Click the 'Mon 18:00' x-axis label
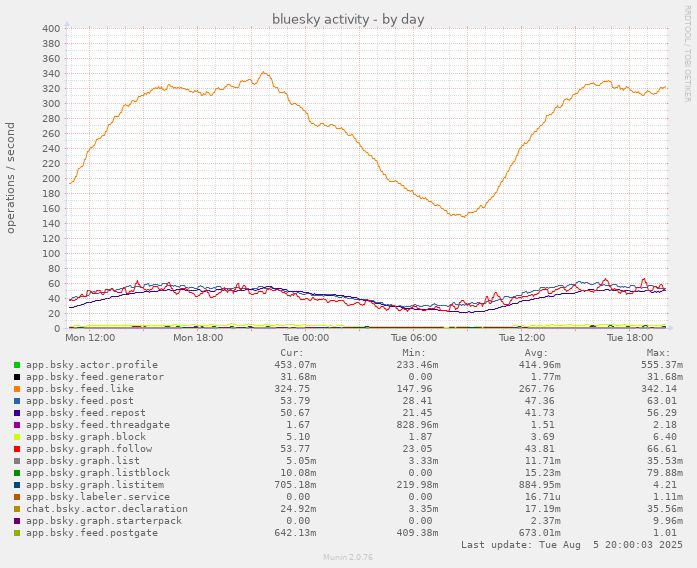697x568 pixels. pyautogui.click(x=198, y=338)
